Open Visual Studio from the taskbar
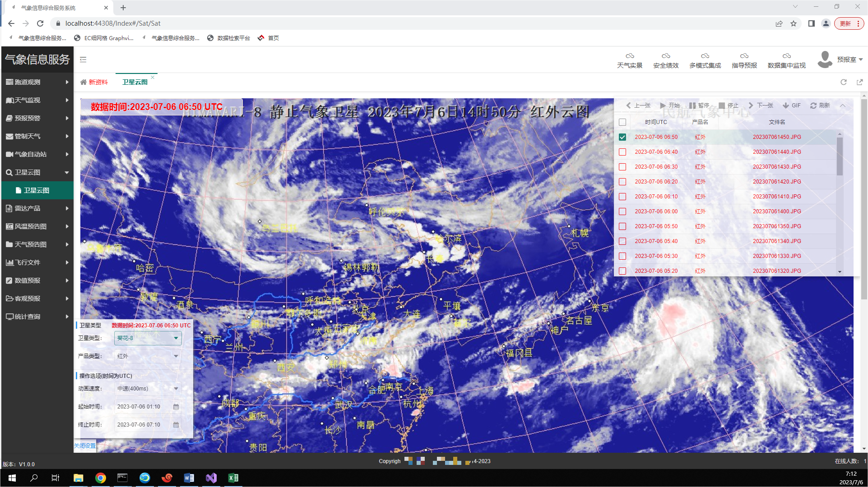This screenshot has height=487, width=868. 211,478
